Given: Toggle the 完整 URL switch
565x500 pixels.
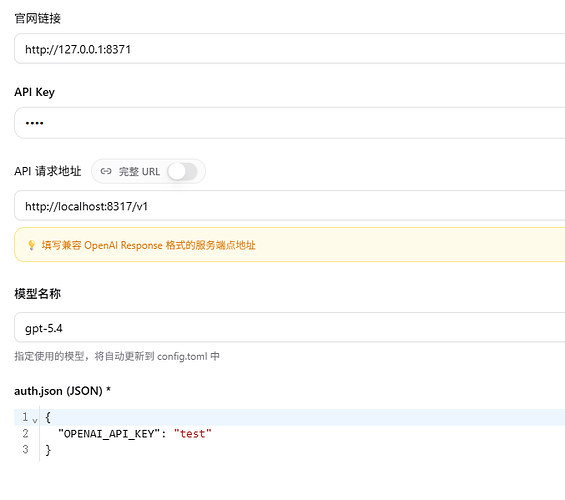Looking at the screenshot, I should [x=183, y=171].
